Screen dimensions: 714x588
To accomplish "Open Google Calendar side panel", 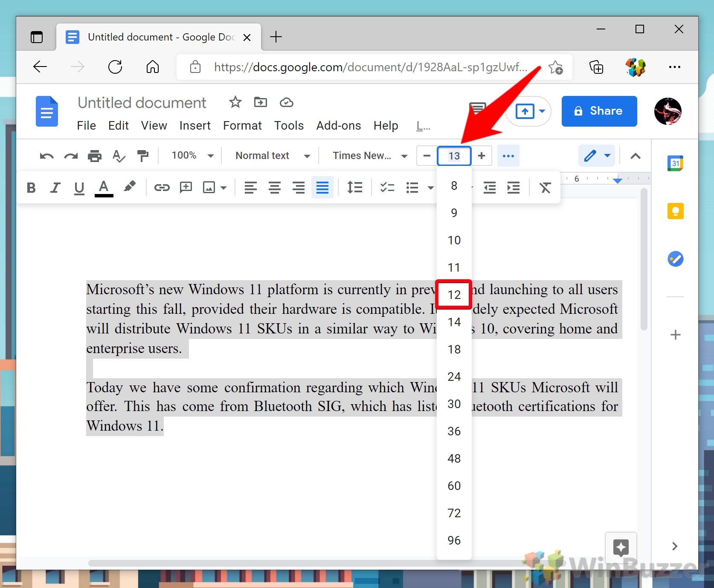I will (x=675, y=163).
